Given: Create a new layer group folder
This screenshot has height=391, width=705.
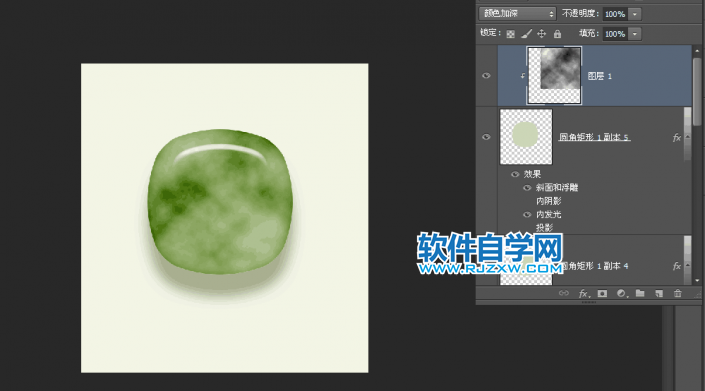Looking at the screenshot, I should coord(640,293).
